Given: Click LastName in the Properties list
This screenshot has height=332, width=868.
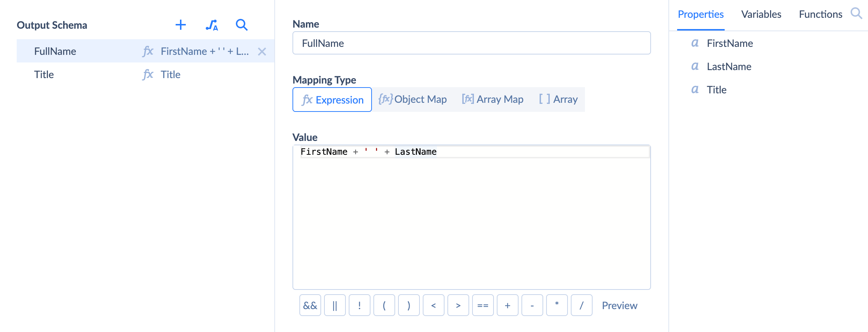Looking at the screenshot, I should 729,66.
